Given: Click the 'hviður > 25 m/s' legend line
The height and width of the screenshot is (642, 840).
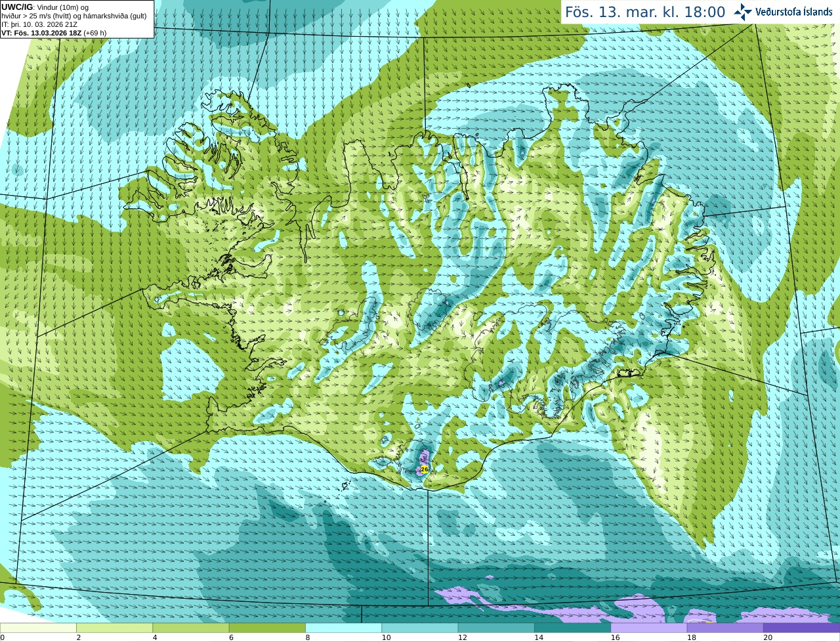Looking at the screenshot, I should pyautogui.click(x=74, y=16).
